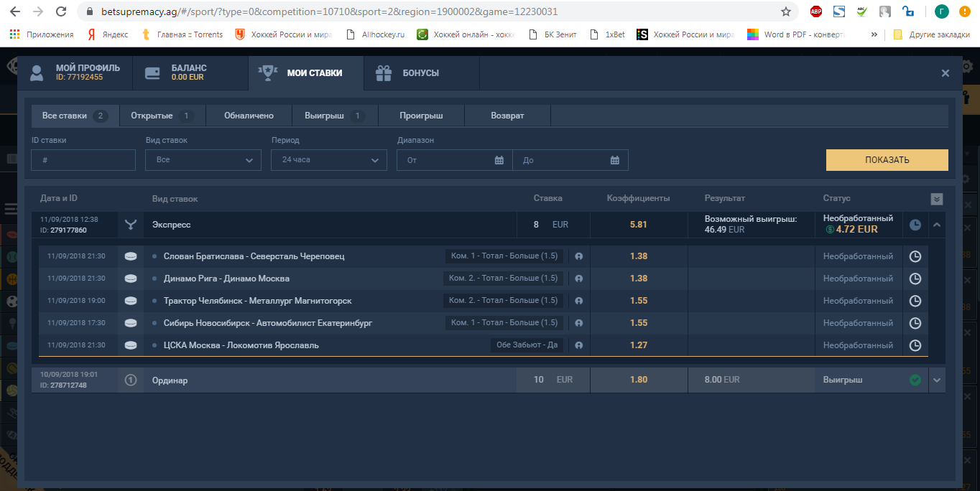Open the blue padlock extension icon

click(x=908, y=11)
